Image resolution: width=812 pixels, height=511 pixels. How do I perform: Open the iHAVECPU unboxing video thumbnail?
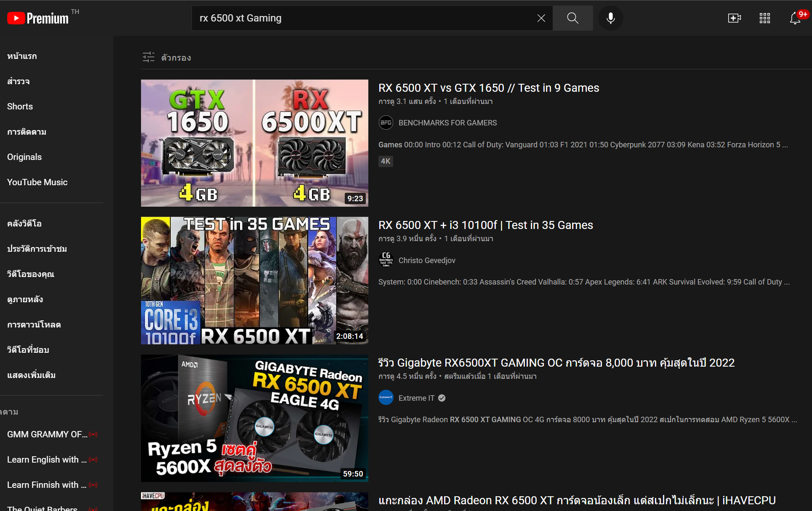coord(254,502)
